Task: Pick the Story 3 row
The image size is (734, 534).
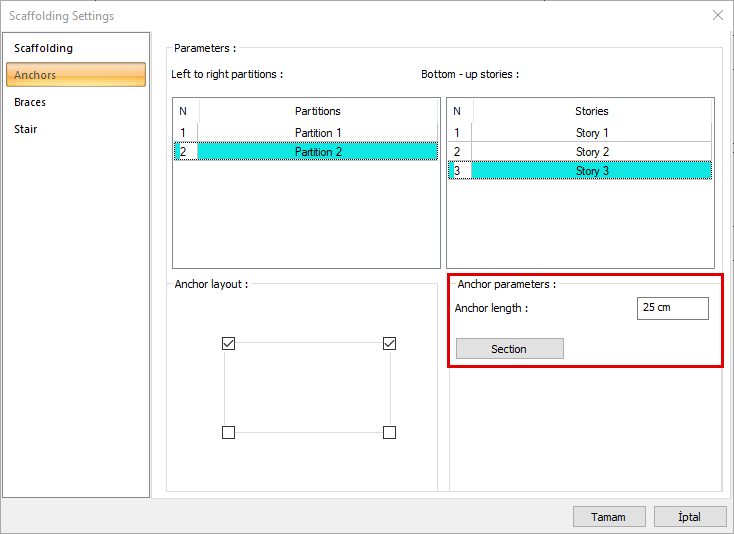Action: pos(591,171)
